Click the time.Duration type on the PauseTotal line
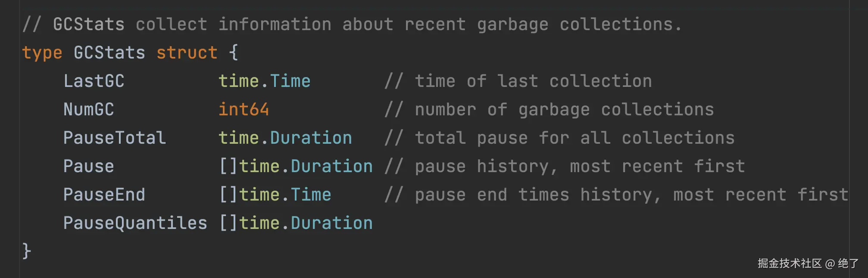This screenshot has width=868, height=278. coord(285,138)
